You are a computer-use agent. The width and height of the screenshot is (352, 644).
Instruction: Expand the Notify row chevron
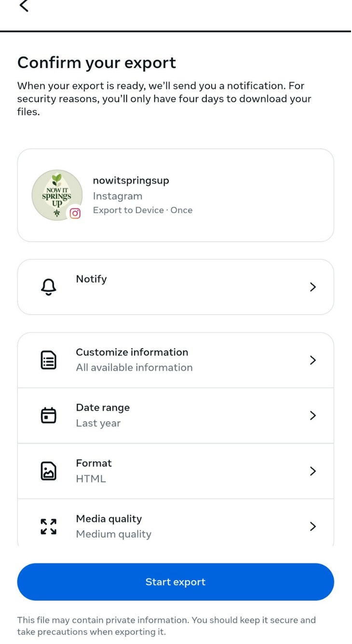(313, 287)
